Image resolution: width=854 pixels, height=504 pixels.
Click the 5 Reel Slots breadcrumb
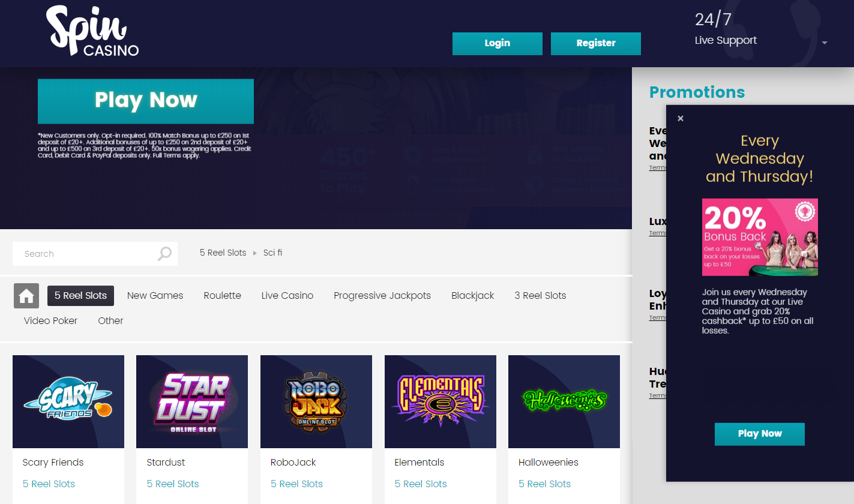point(223,253)
